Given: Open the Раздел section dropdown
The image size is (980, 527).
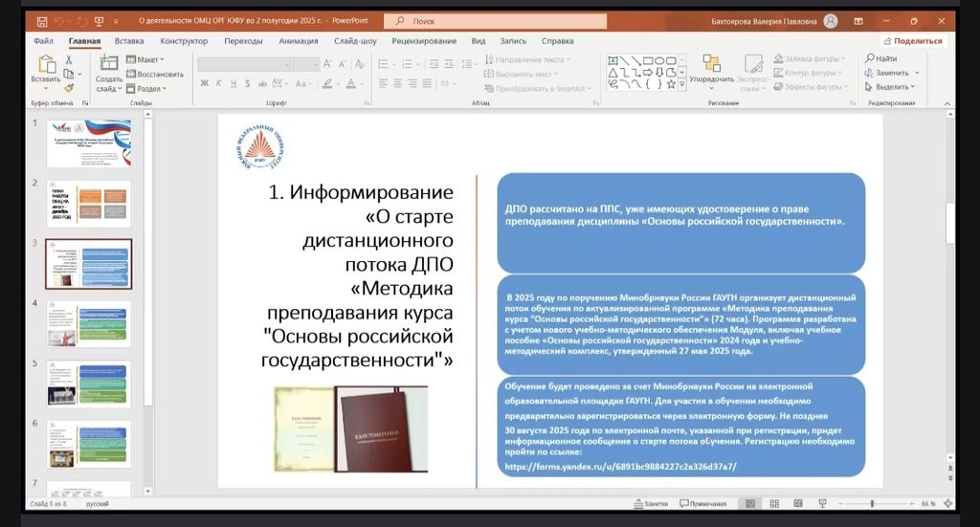Looking at the screenshot, I should coord(150,88).
